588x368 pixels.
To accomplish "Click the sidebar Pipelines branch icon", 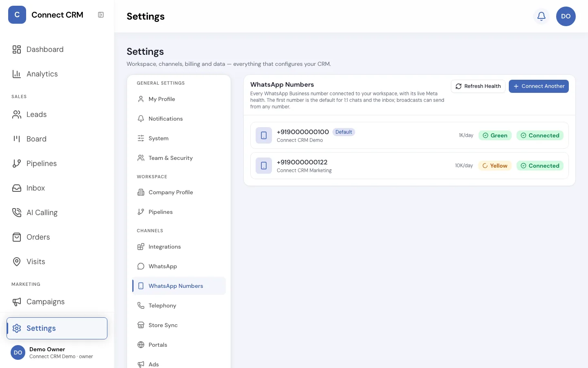I will pos(17,164).
